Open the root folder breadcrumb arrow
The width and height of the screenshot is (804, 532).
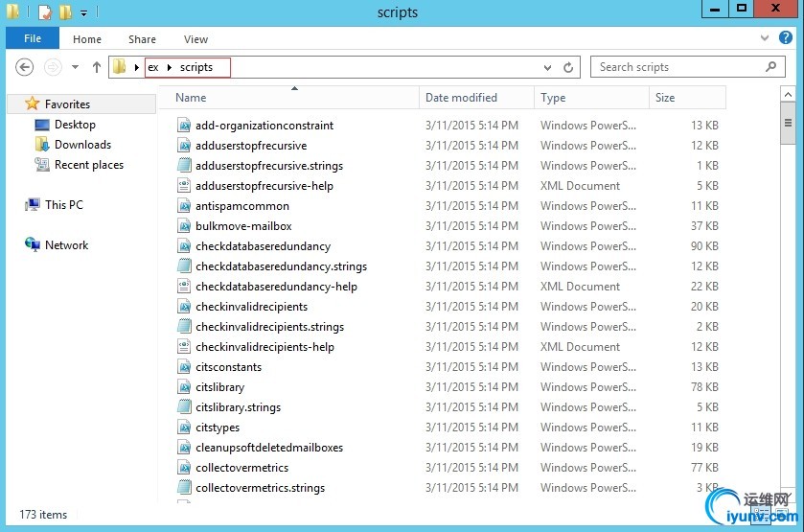tap(136, 67)
